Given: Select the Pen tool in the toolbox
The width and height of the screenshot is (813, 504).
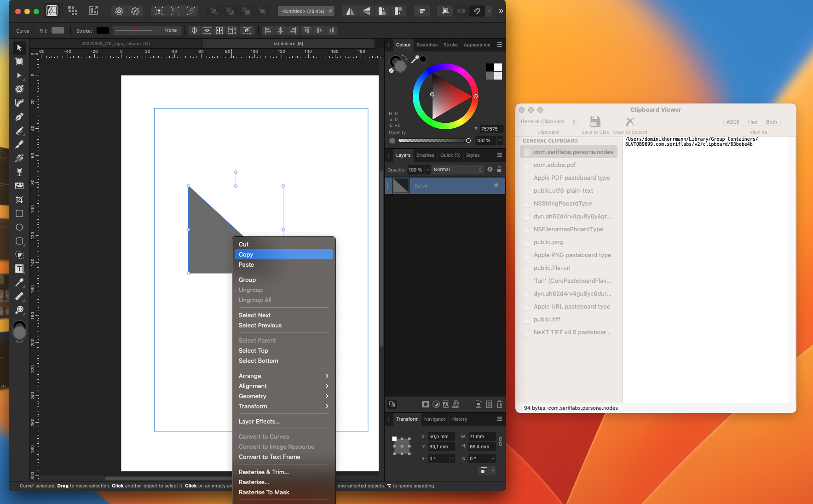Looking at the screenshot, I should tap(19, 116).
